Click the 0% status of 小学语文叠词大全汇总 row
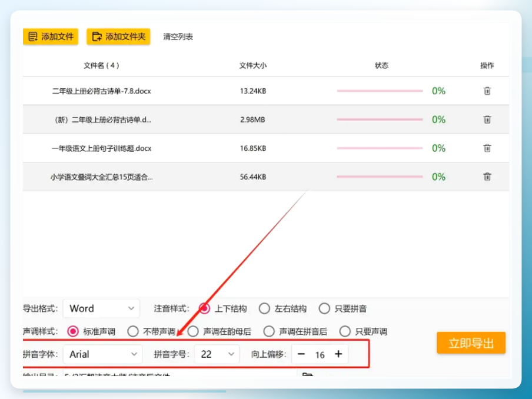This screenshot has height=399, width=532. pyautogui.click(x=438, y=177)
